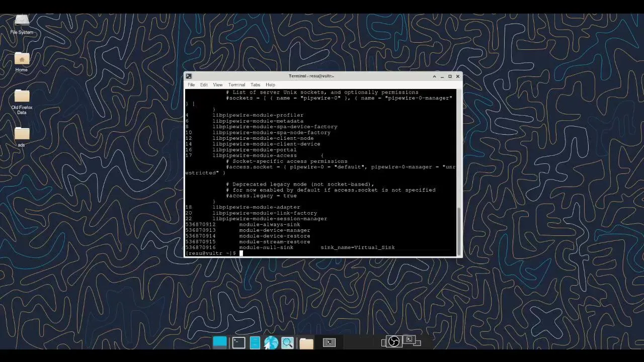Click module ID '536870912'
The image size is (644, 362).
pos(200,225)
